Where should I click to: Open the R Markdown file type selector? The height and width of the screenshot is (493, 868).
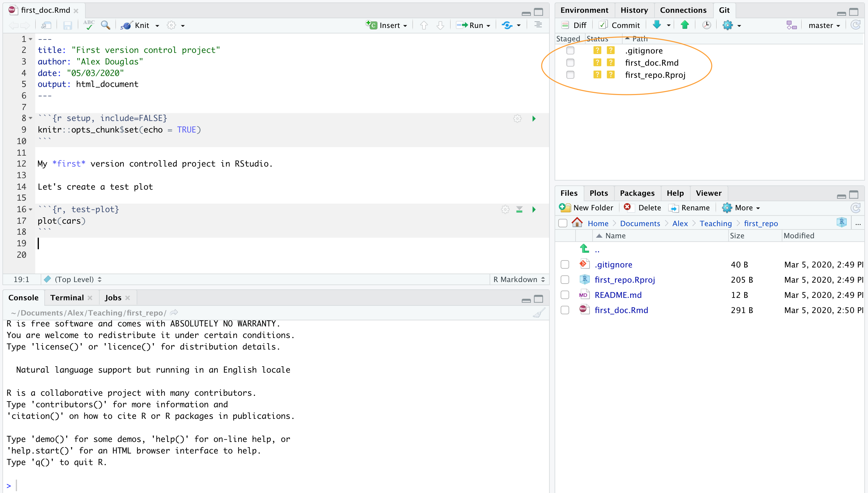(x=518, y=279)
